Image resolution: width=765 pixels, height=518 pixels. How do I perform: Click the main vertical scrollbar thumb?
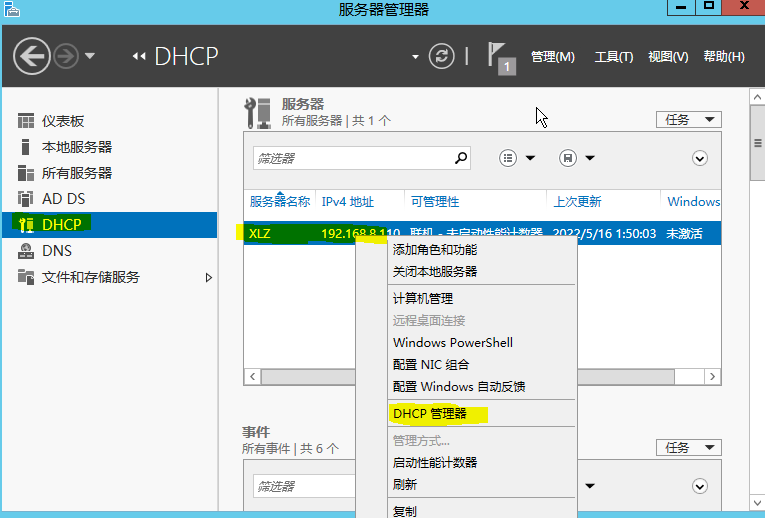pyautogui.click(x=757, y=143)
